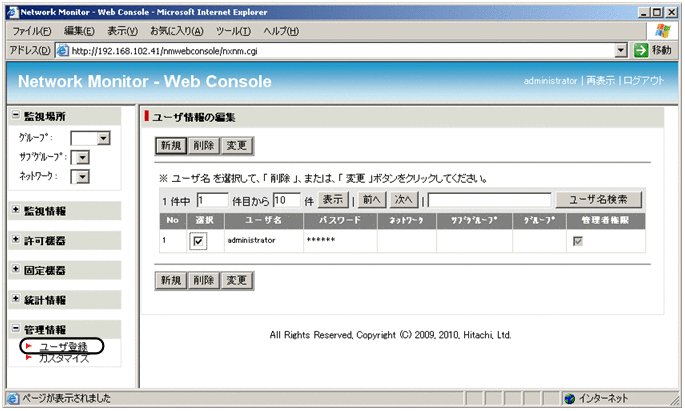The image size is (685, 411).
Task: Click the ユーザ名検索 button
Action: point(599,200)
